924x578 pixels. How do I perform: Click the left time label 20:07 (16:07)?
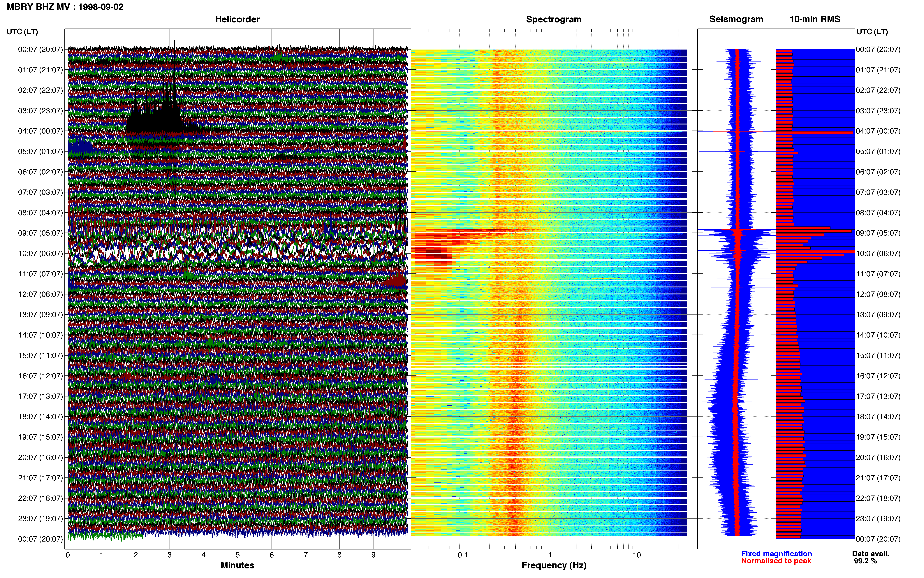pyautogui.click(x=40, y=458)
